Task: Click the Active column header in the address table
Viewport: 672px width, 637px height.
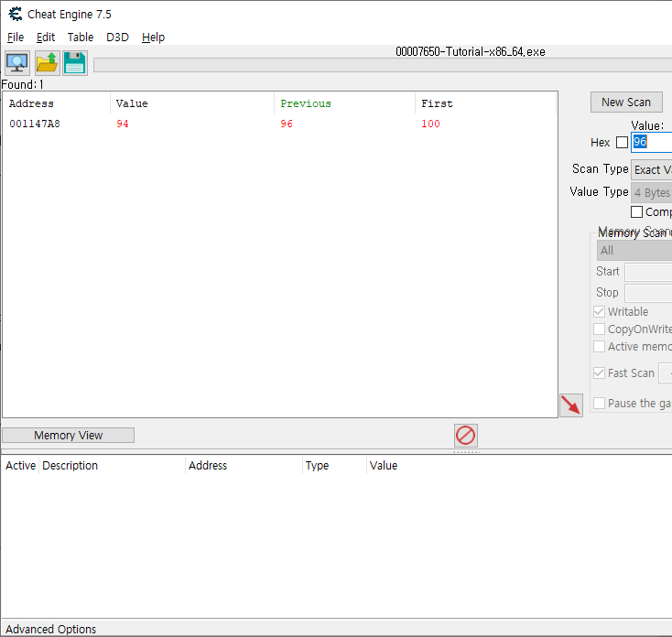Action: (x=20, y=466)
